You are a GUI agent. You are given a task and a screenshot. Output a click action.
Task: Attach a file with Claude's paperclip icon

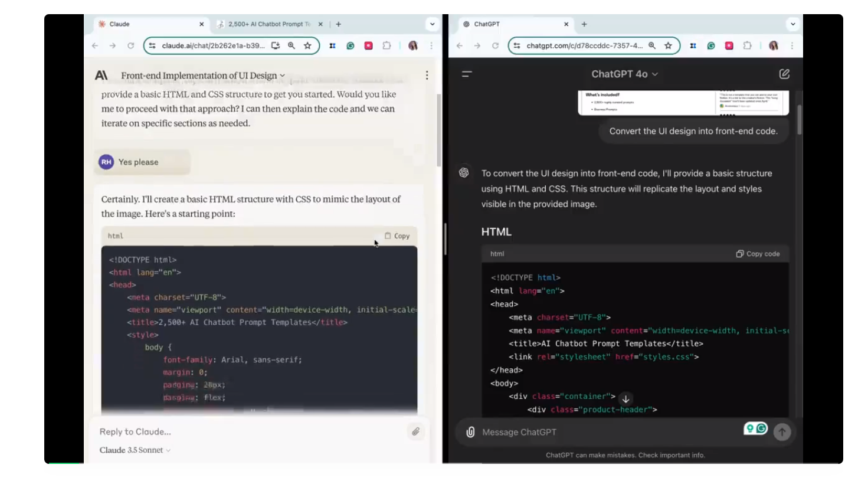click(x=415, y=431)
